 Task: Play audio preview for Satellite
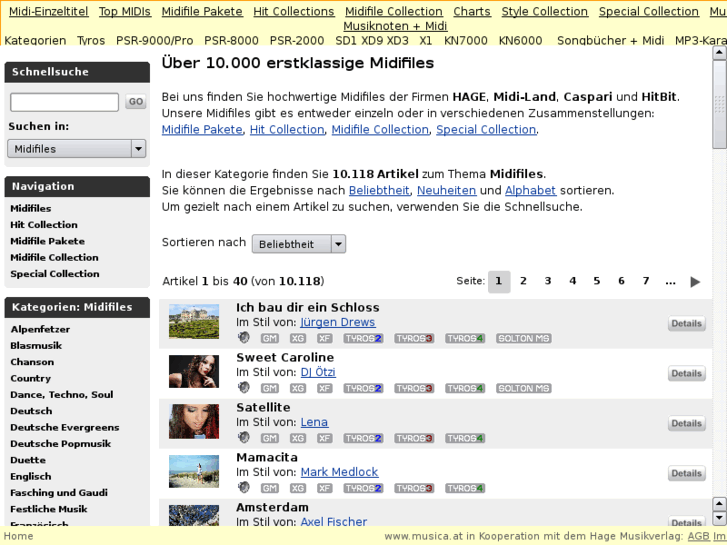pos(243,437)
